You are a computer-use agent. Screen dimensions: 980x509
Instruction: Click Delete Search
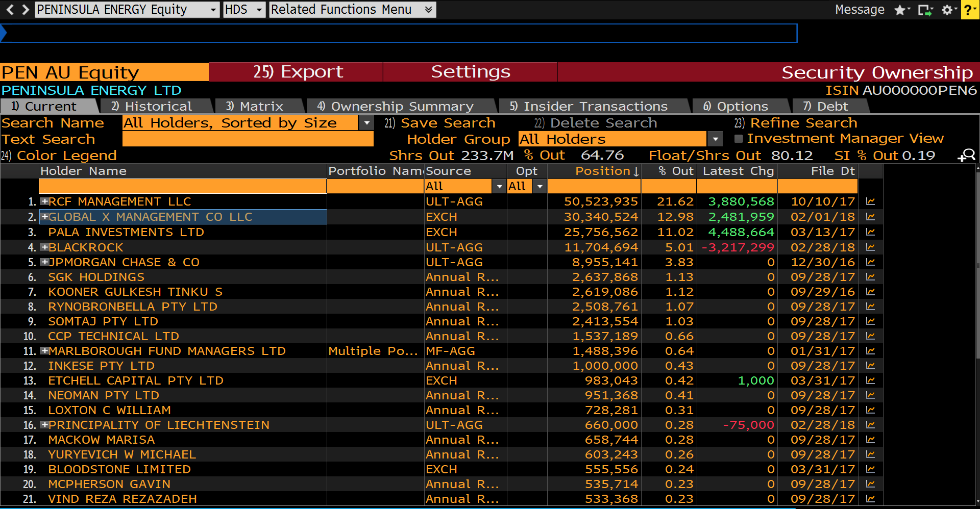(x=596, y=123)
